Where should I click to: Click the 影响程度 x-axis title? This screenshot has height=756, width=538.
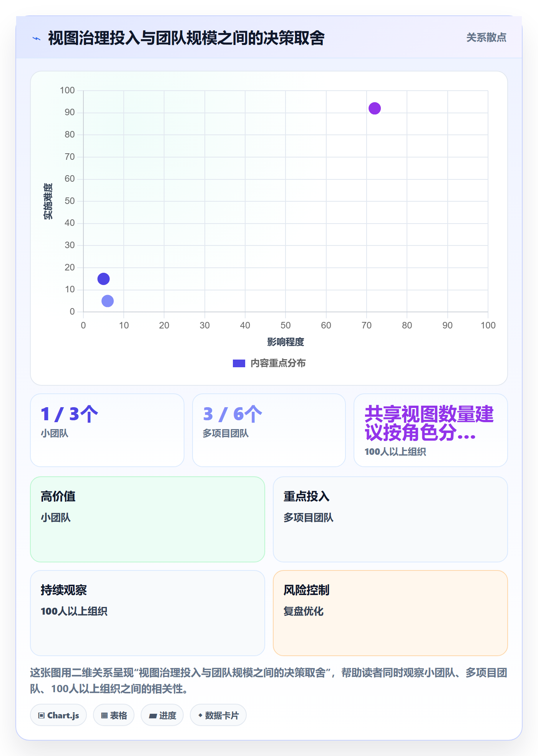click(286, 342)
